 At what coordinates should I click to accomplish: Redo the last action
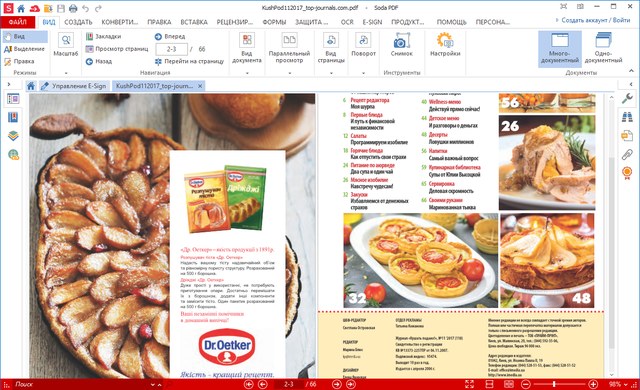(98, 8)
